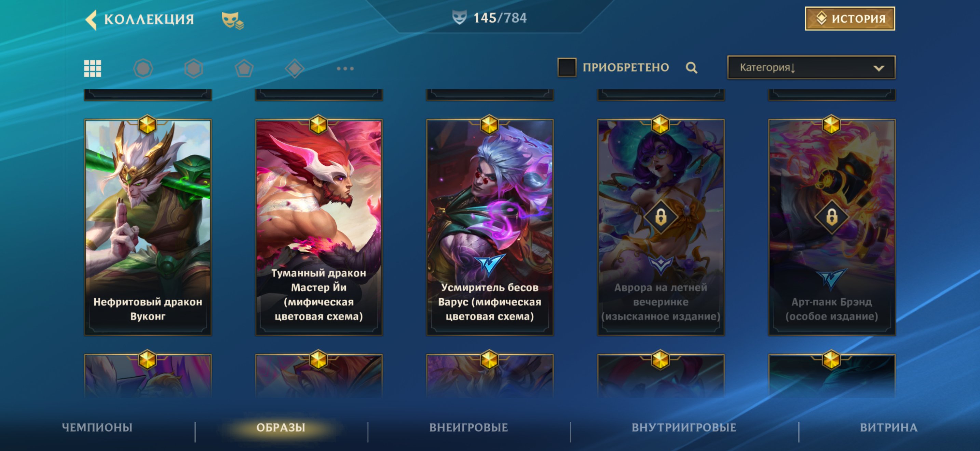The height and width of the screenshot is (451, 980).
Task: Toggle the Приобретено checkbox
Action: tap(567, 67)
